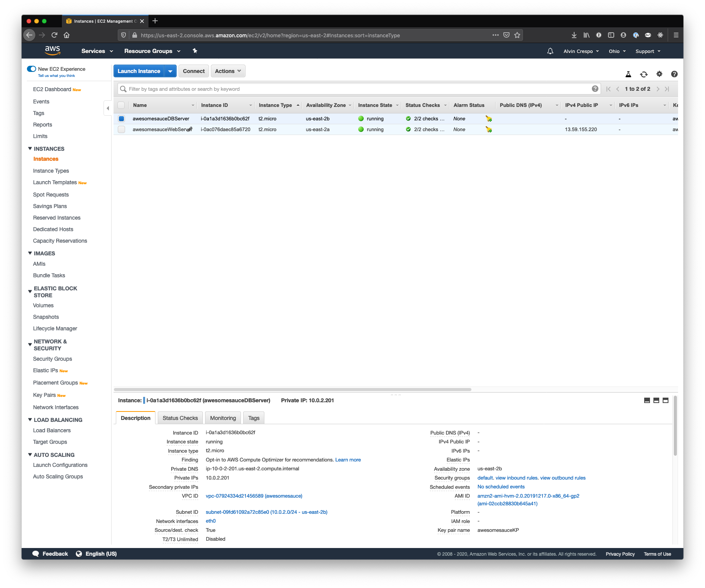Refresh the instances list
The height and width of the screenshot is (588, 705).
click(643, 74)
